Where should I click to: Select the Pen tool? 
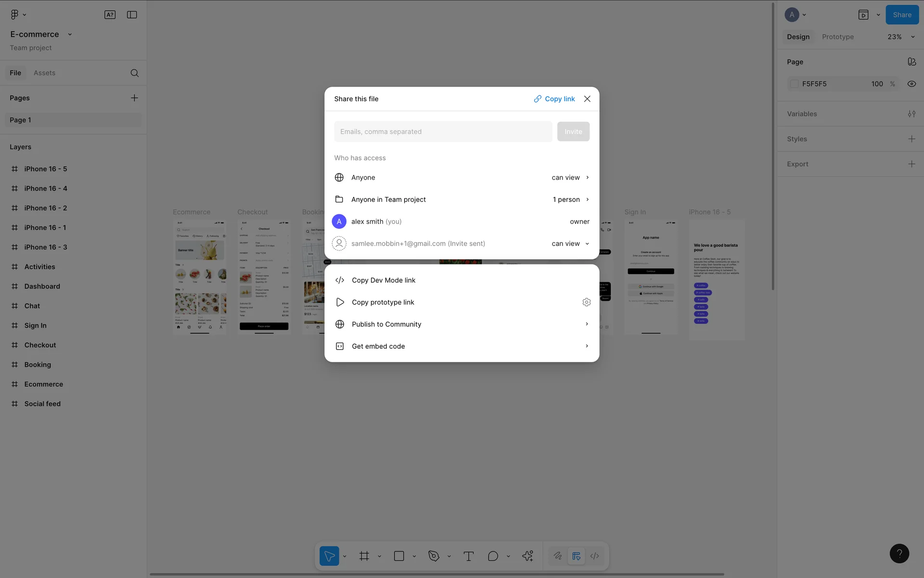click(x=434, y=556)
